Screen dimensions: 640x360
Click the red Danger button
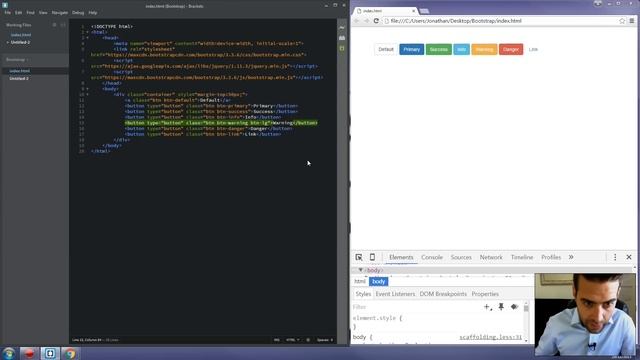pos(511,49)
